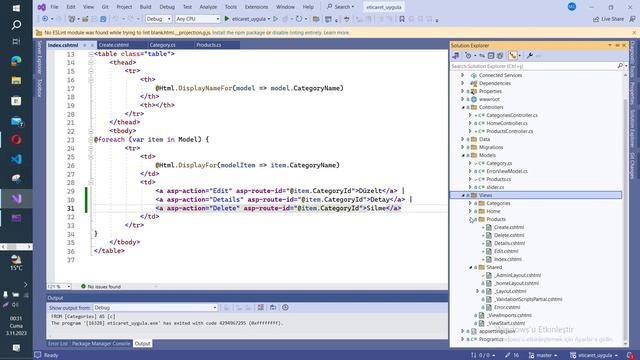The width and height of the screenshot is (640, 360).
Task: Open Microsoft Edge from the taskbar
Action: (16, 61)
